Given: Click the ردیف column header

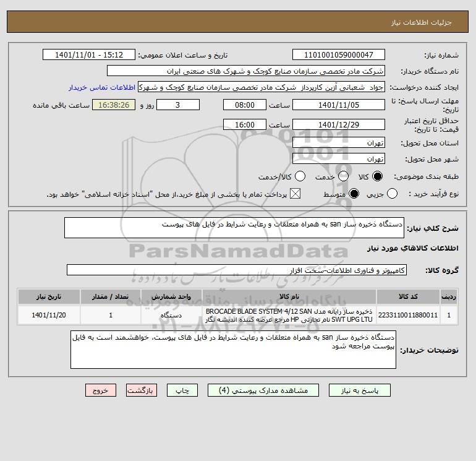Looking at the screenshot, I should coord(449,296).
